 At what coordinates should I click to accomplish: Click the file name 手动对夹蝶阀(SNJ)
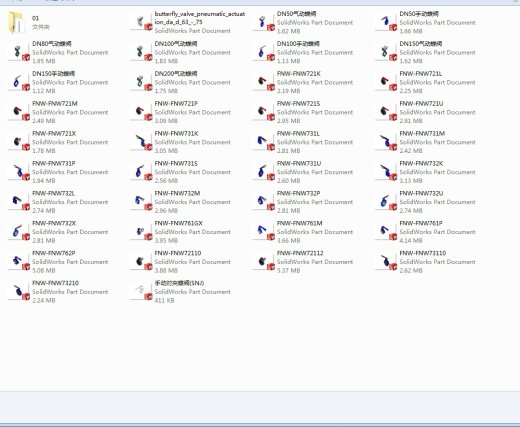pos(179,283)
